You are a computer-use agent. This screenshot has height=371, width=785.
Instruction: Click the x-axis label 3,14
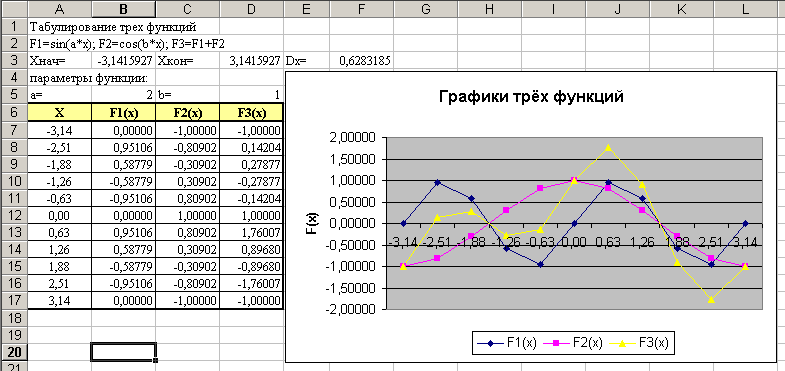[x=745, y=242]
